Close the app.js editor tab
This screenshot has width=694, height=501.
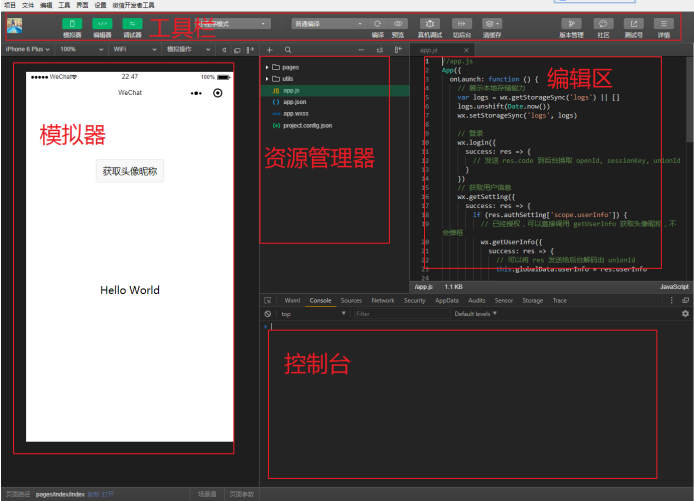pyautogui.click(x=466, y=50)
